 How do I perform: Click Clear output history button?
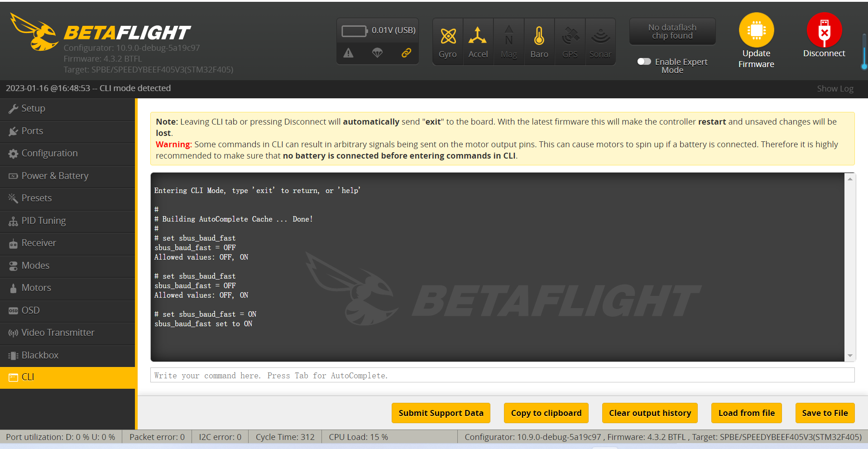coord(650,413)
